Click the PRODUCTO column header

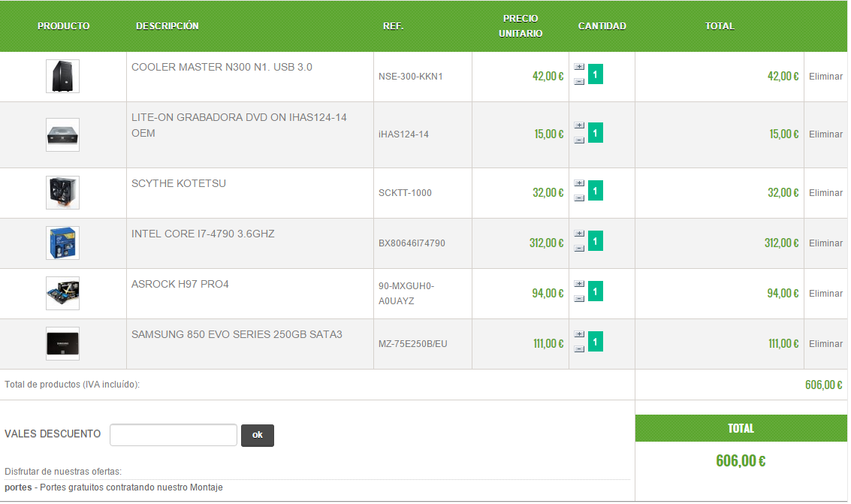pos(64,26)
